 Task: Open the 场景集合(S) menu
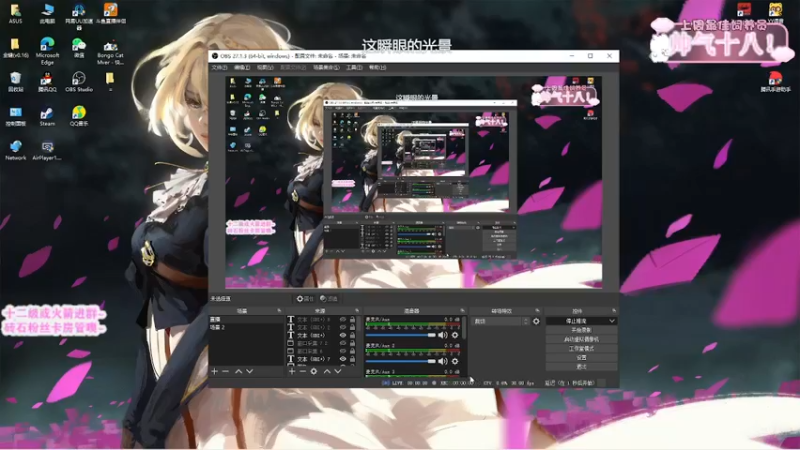(x=326, y=67)
